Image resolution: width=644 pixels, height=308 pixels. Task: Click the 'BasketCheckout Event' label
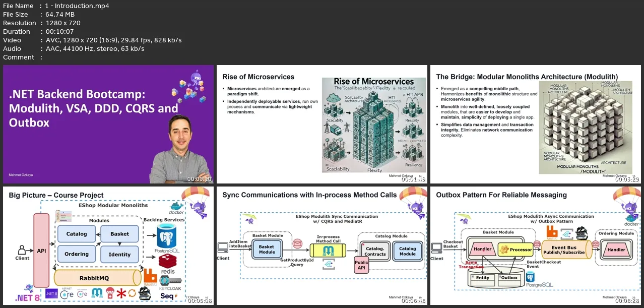[544, 264]
